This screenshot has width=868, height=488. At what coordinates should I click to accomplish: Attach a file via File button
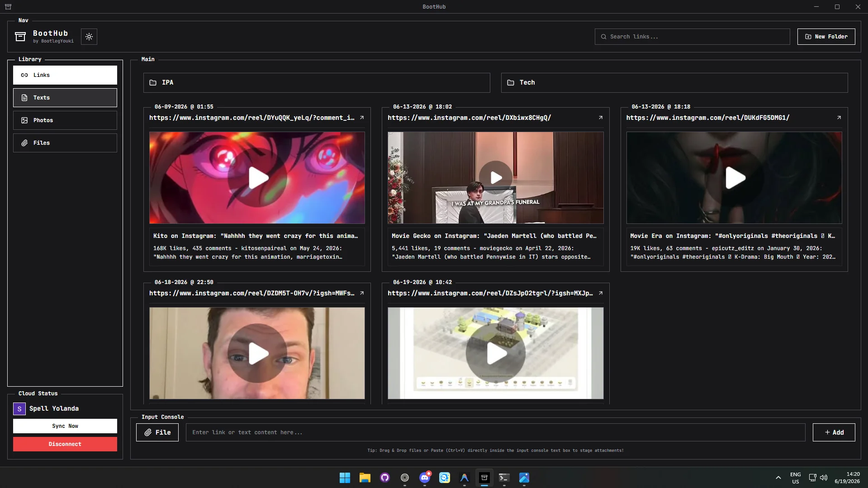click(157, 432)
